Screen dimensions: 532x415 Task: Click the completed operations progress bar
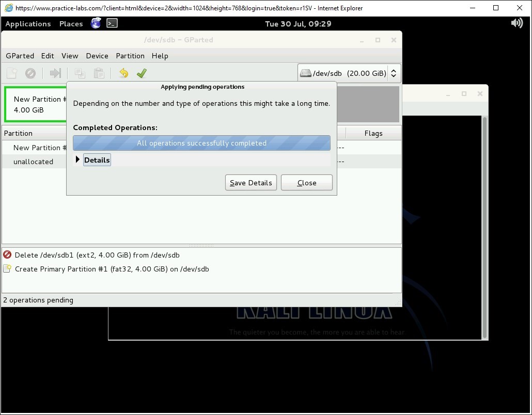coord(201,143)
